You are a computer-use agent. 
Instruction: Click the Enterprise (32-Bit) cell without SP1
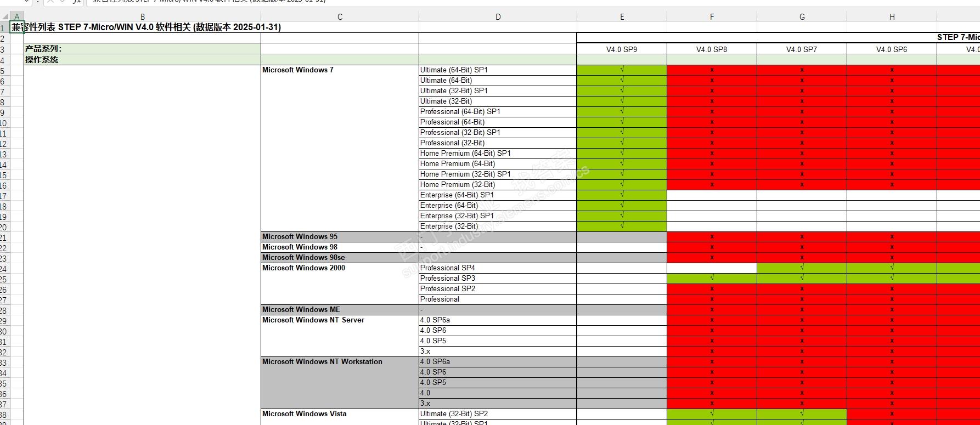(498, 226)
